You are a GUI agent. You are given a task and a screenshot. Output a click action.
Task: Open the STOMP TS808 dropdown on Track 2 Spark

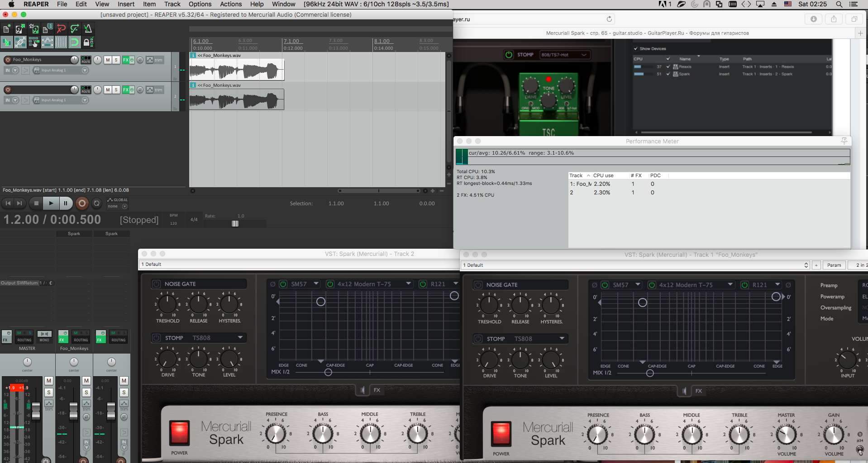click(240, 338)
